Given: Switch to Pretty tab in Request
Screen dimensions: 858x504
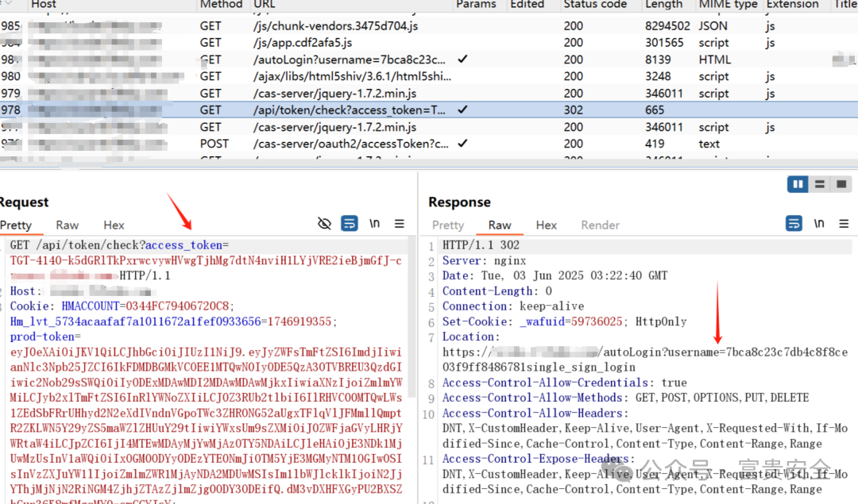Looking at the screenshot, I should (16, 225).
